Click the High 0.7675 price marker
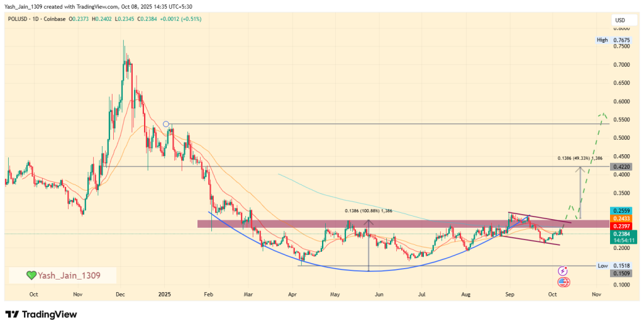Viewport: 644px width, 328px height. click(613, 40)
